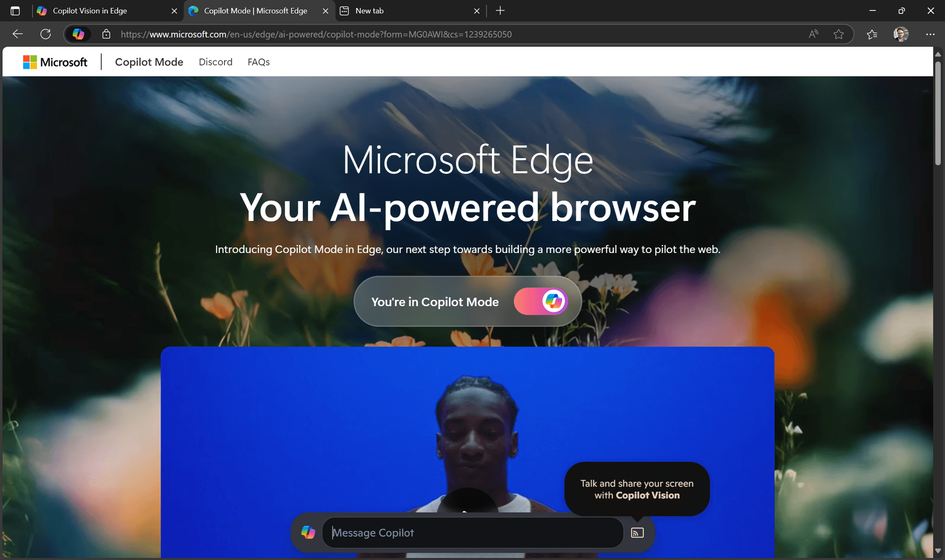Open a new tab with plus button

pyautogui.click(x=500, y=11)
